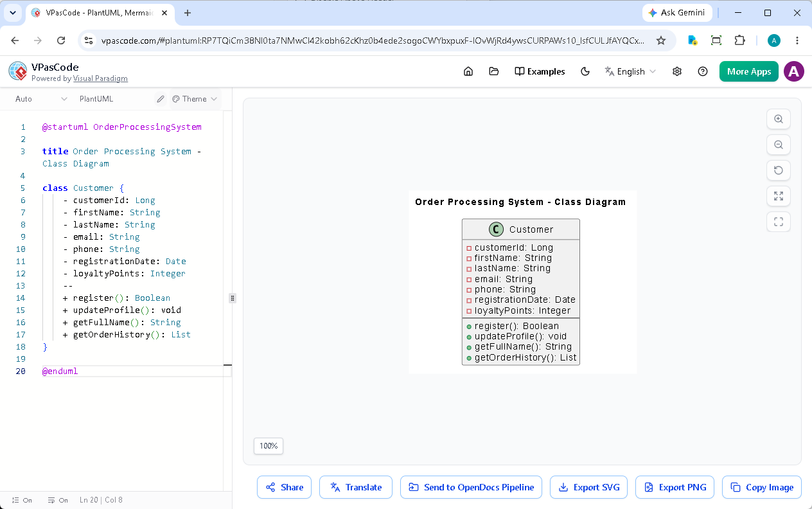Follow the Visual Paradigm link
Viewport: 812px width, 509px height.
coord(100,78)
